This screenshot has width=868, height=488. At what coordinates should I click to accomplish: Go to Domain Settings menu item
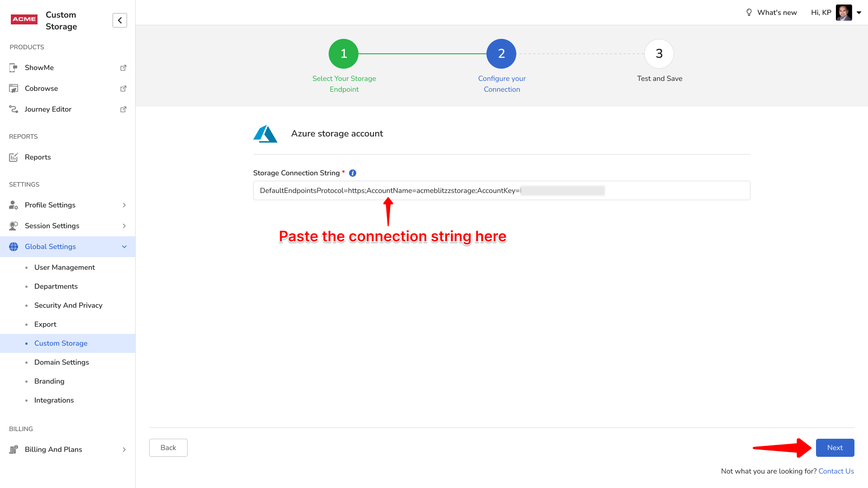click(61, 362)
